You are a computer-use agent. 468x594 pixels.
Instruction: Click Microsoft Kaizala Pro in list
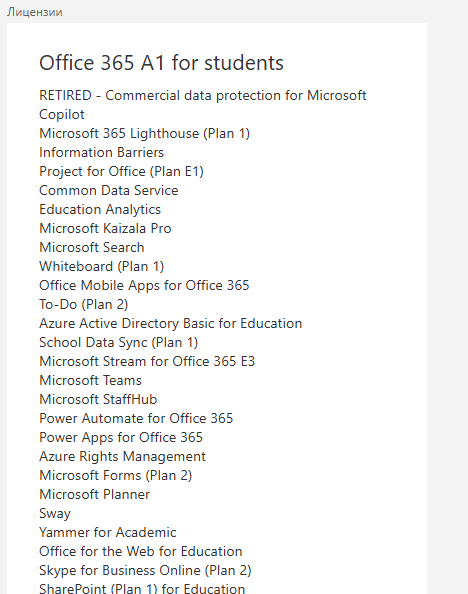click(x=105, y=228)
